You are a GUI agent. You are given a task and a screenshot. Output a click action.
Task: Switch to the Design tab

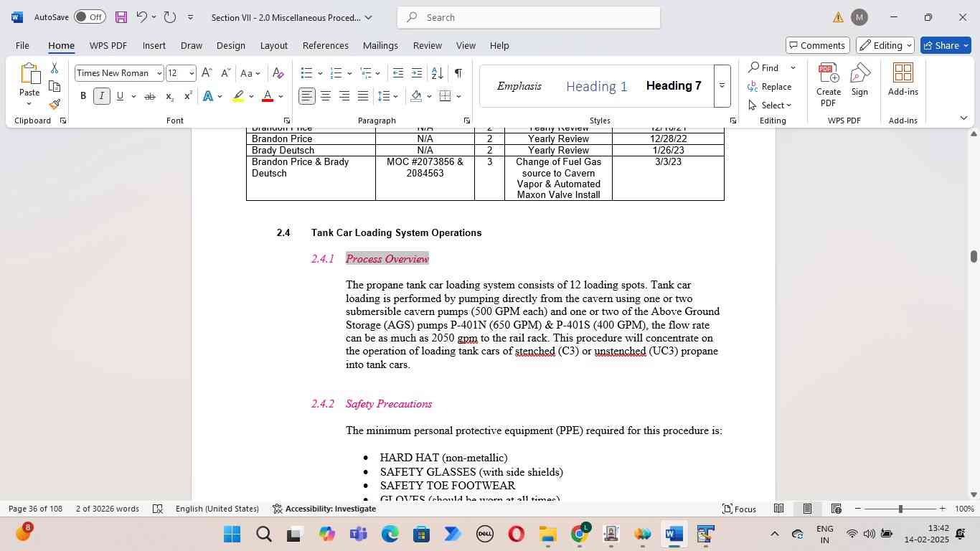click(x=230, y=45)
